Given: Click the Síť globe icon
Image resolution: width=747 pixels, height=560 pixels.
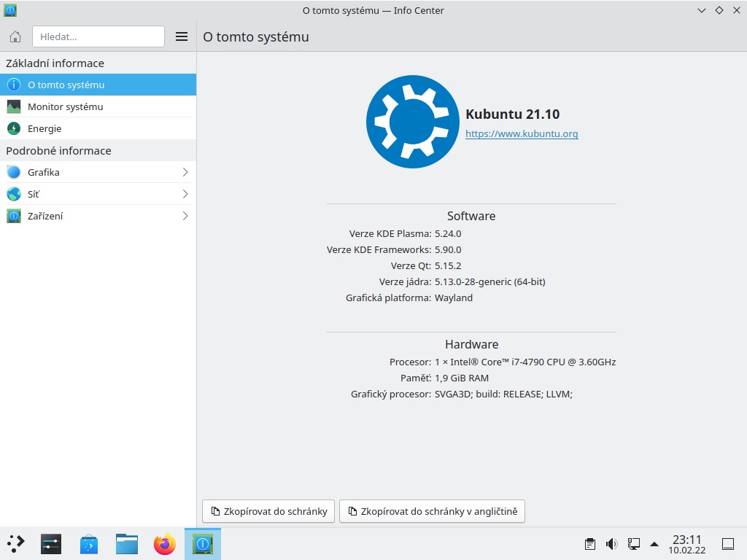Looking at the screenshot, I should click(14, 194).
